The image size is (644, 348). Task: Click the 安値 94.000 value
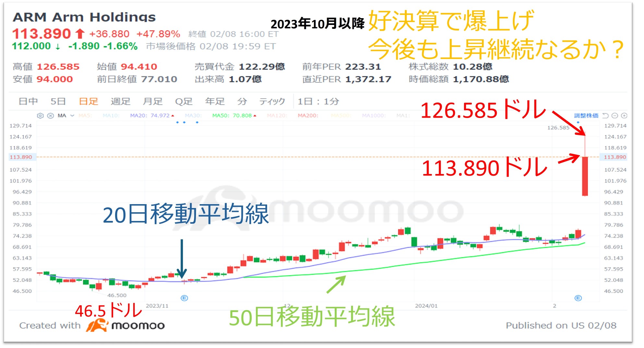pyautogui.click(x=55, y=79)
